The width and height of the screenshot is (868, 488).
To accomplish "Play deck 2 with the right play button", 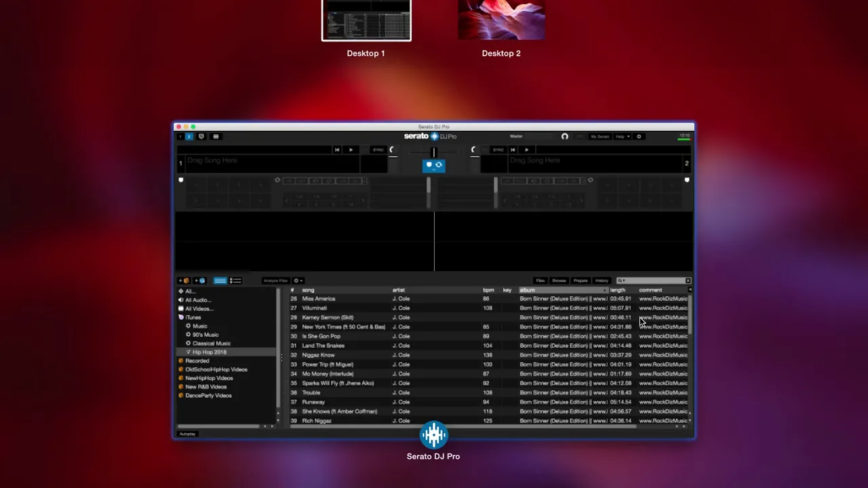I will 526,150.
